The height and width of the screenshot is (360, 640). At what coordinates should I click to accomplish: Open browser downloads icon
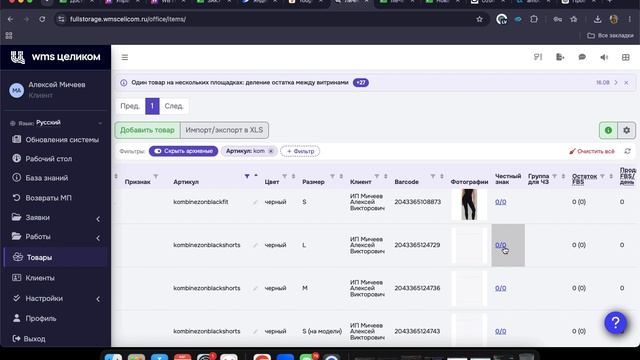pos(597,19)
